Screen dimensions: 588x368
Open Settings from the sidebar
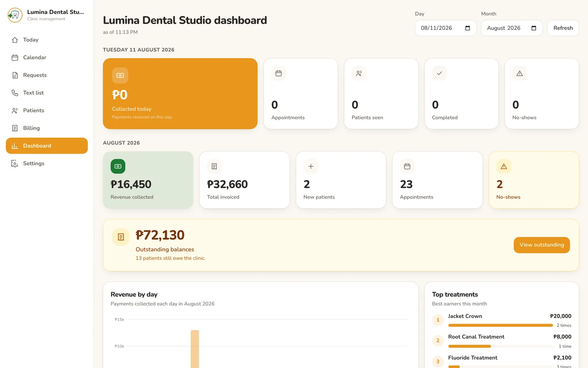coord(47,163)
